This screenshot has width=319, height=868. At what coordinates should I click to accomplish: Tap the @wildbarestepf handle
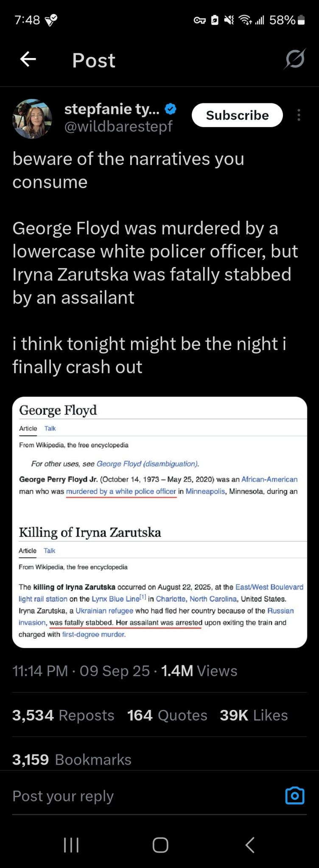118,126
